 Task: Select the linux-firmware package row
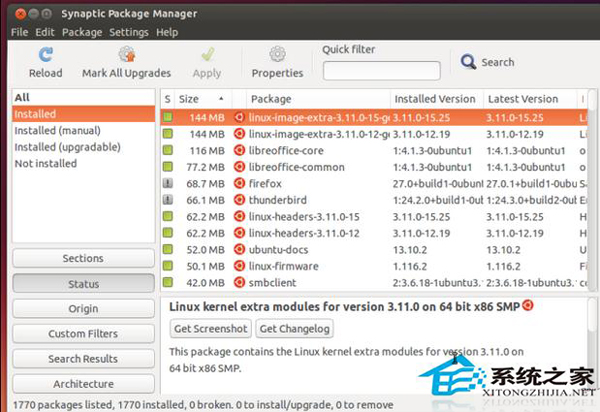point(374,266)
